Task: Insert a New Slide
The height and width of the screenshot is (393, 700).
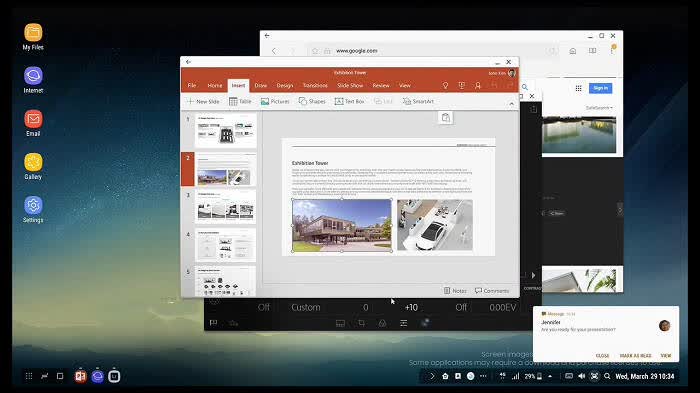Action: [x=203, y=101]
